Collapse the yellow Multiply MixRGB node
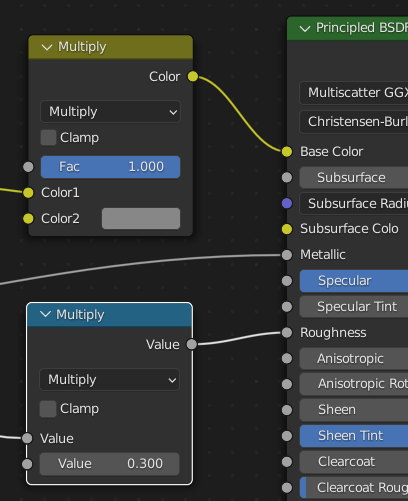This screenshot has width=408, height=501. pyautogui.click(x=47, y=47)
